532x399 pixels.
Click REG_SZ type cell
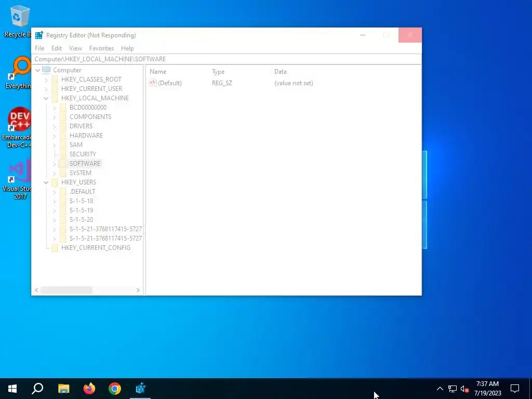tap(222, 83)
